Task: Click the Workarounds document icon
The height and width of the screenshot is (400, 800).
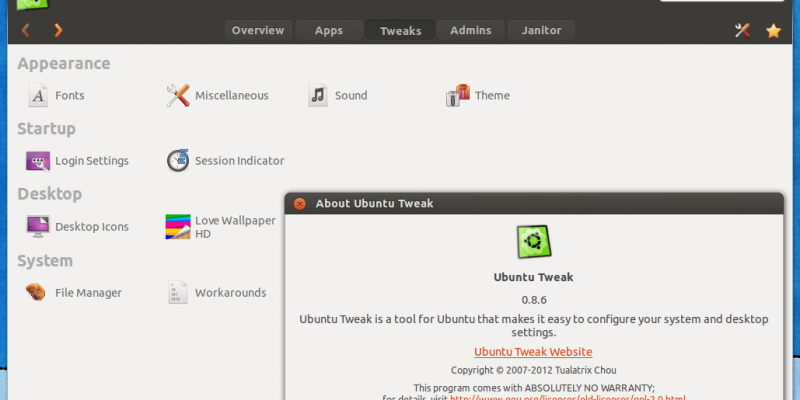Action: coord(178,292)
